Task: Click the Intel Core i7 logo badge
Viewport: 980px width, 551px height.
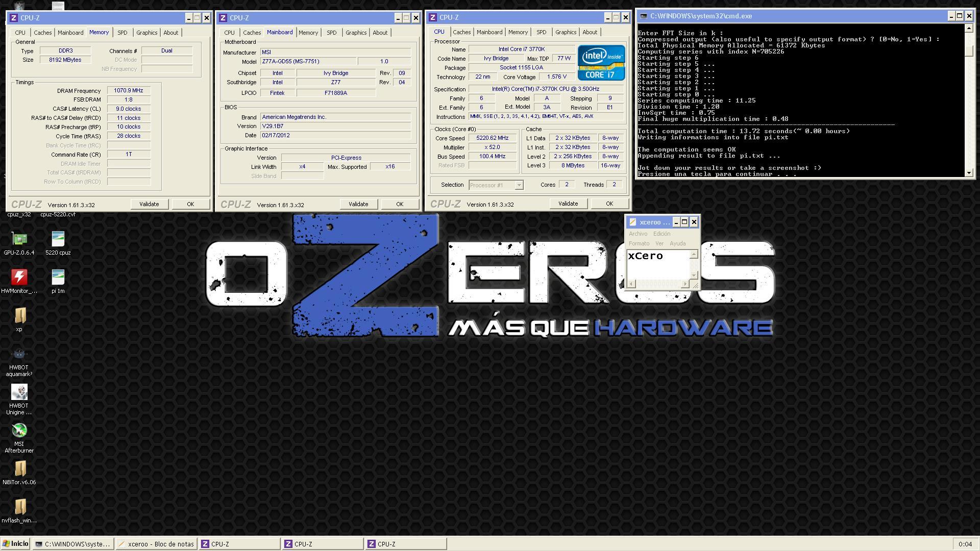Action: point(601,63)
